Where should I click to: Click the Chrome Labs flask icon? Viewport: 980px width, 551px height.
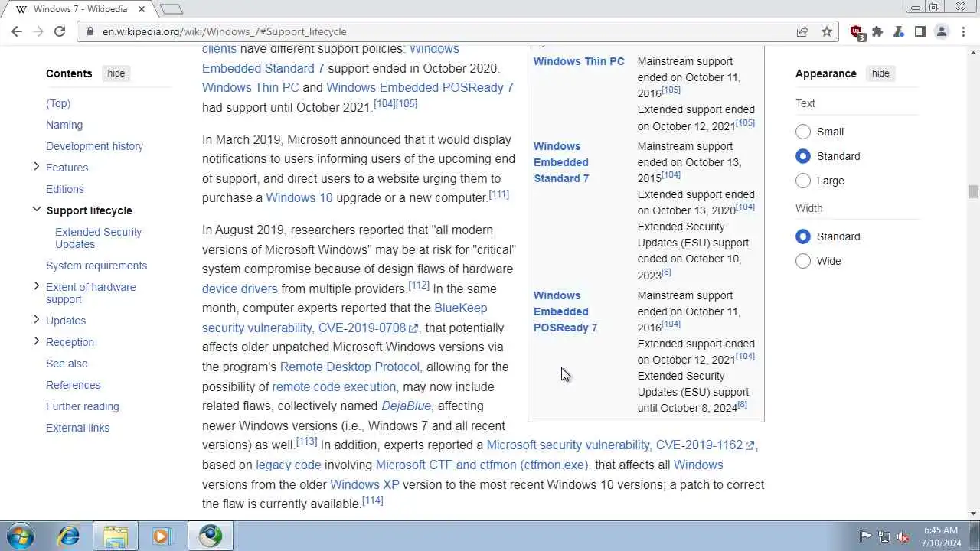[x=899, y=31]
